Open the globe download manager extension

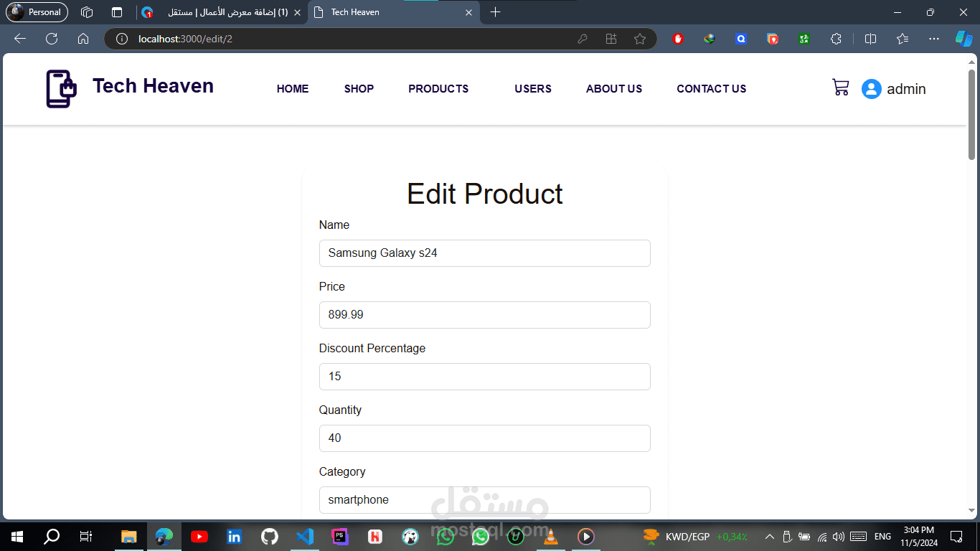tap(710, 39)
